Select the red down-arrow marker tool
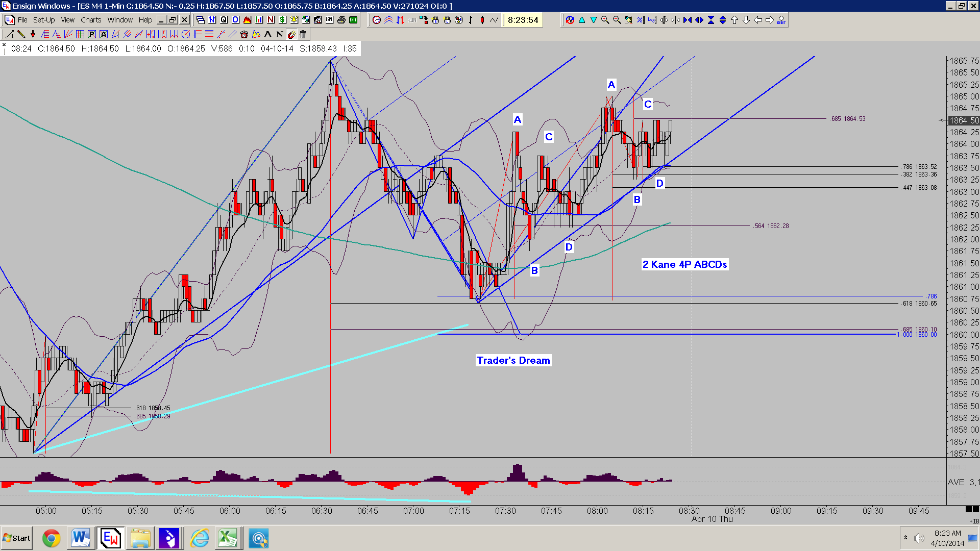The image size is (980, 551). [33, 34]
